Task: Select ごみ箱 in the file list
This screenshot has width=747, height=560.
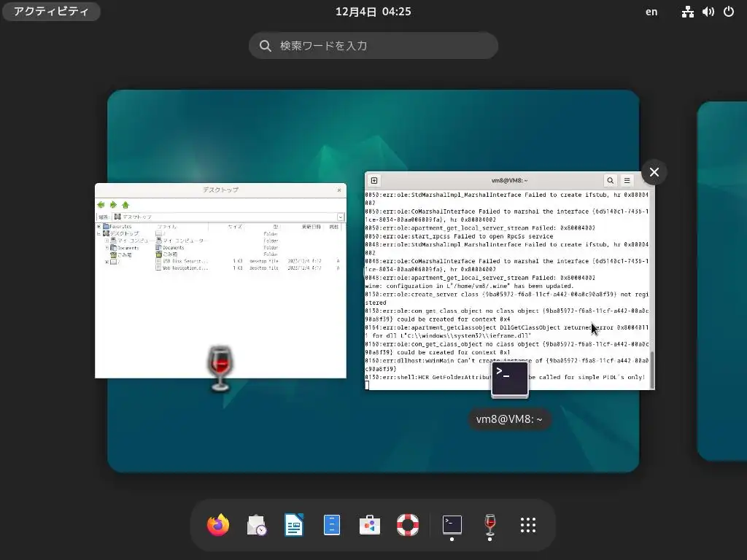Action: pyautogui.click(x=167, y=254)
